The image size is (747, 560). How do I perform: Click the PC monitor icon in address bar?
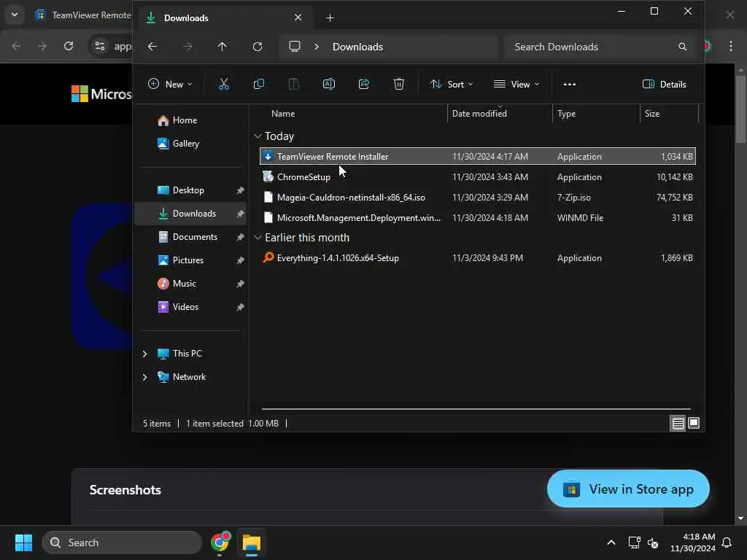295,46
